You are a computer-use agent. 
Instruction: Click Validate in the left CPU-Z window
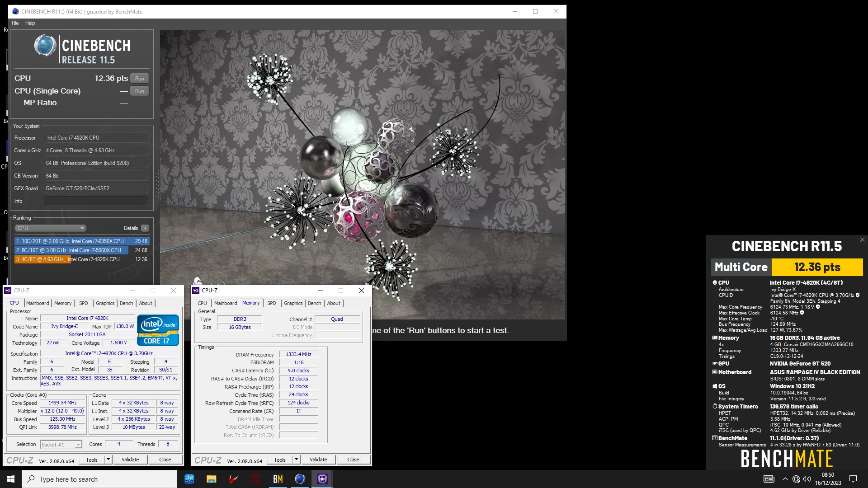click(130, 460)
